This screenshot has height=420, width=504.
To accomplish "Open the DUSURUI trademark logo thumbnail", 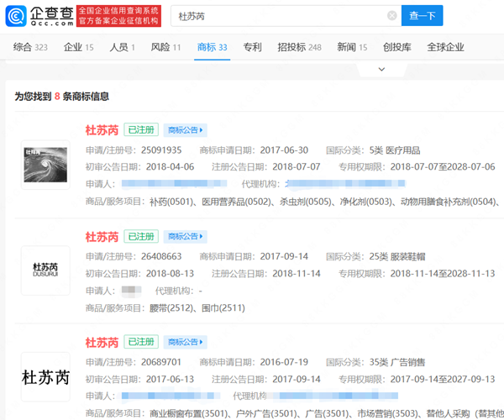I will pos(45,270).
